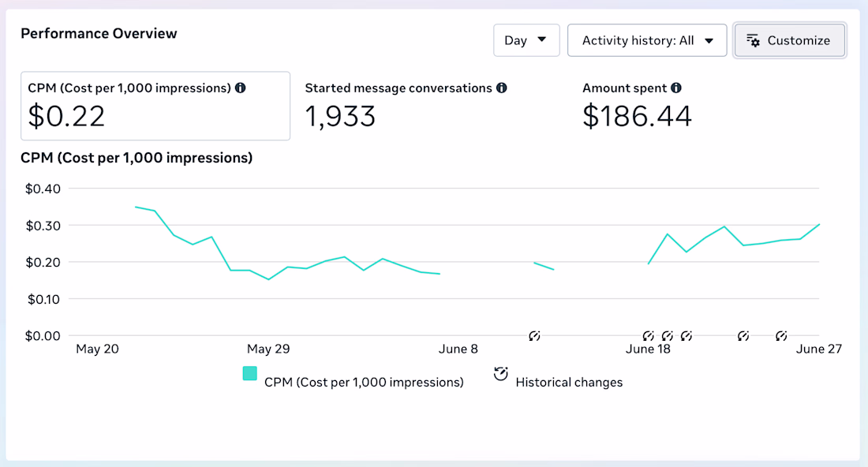Click the teal CPM legend color swatch
This screenshot has height=467, width=868.
click(249, 373)
